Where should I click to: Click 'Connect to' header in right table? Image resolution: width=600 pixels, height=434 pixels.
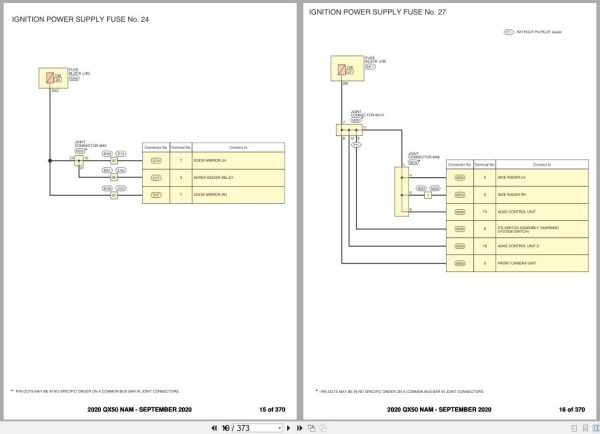[542, 165]
